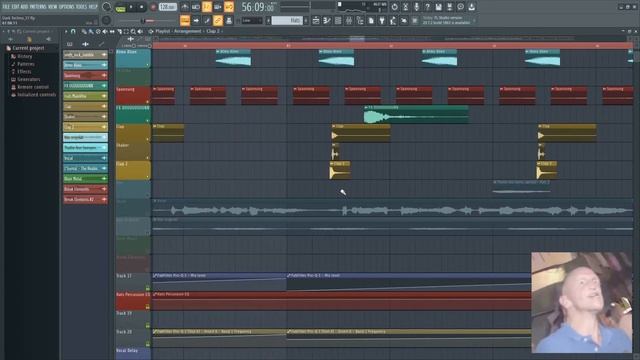Select the playlist select rectangle tool

[126, 31]
